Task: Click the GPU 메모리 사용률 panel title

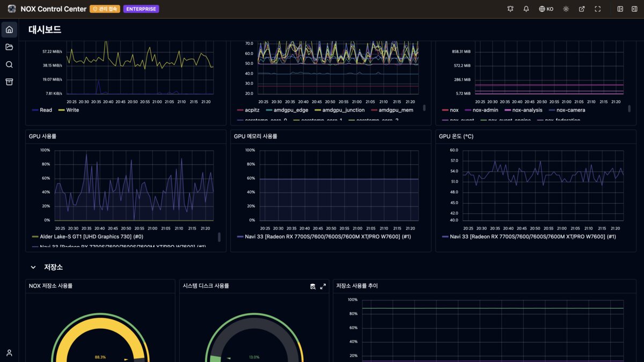Action: pyautogui.click(x=255, y=136)
